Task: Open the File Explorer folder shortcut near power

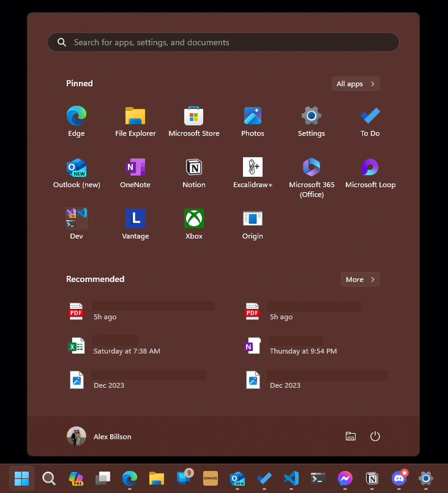Action: point(351,436)
